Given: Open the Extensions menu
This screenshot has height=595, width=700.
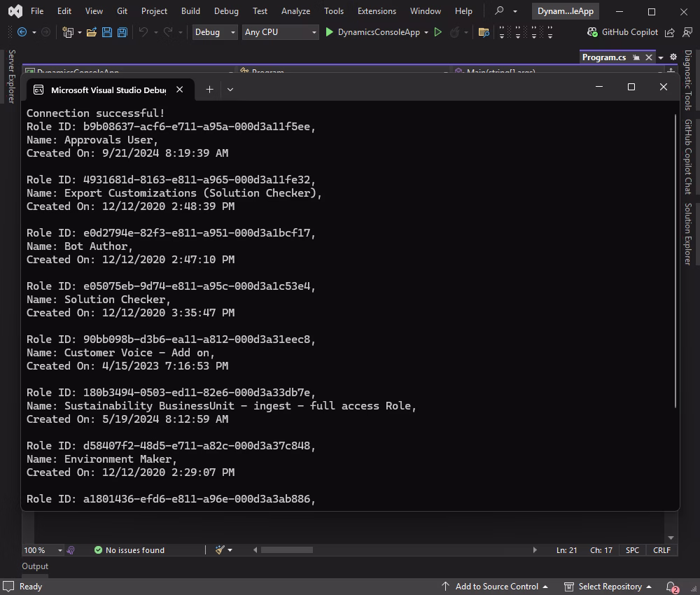Looking at the screenshot, I should [x=377, y=10].
